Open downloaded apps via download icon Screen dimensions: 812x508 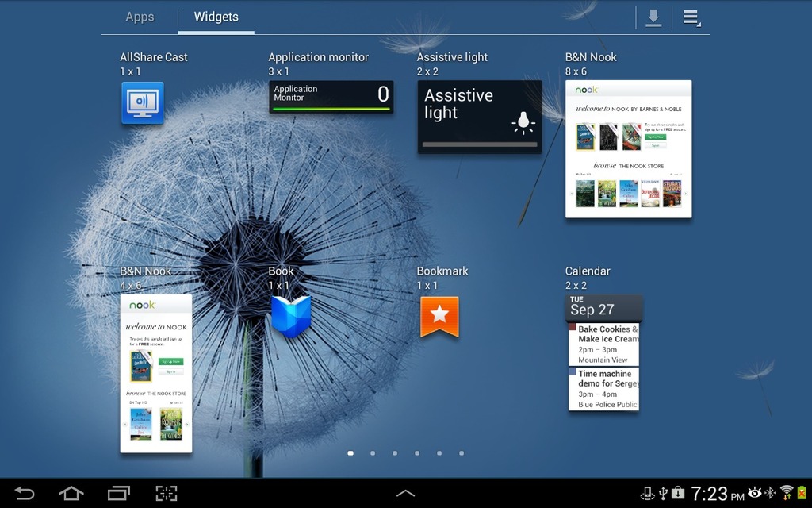[x=653, y=18]
